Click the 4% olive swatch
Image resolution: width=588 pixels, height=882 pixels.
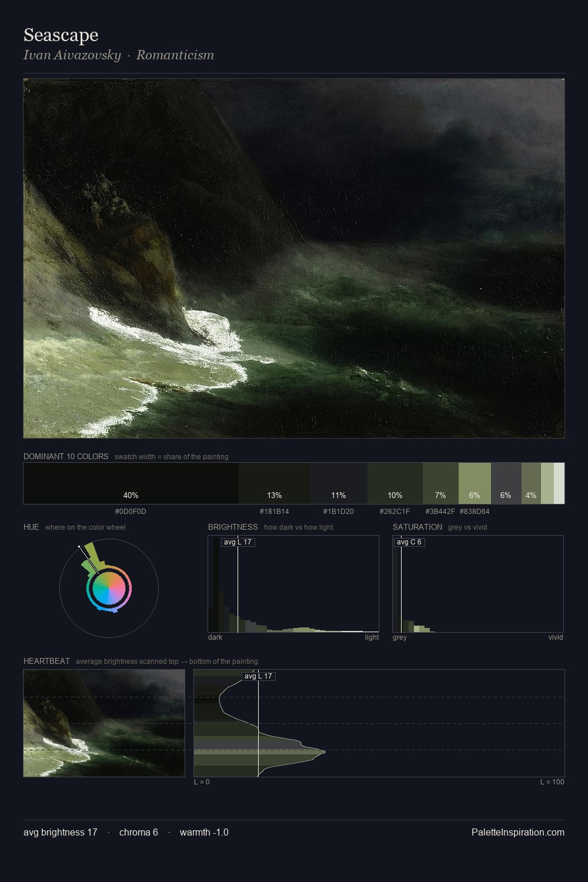pyautogui.click(x=531, y=483)
